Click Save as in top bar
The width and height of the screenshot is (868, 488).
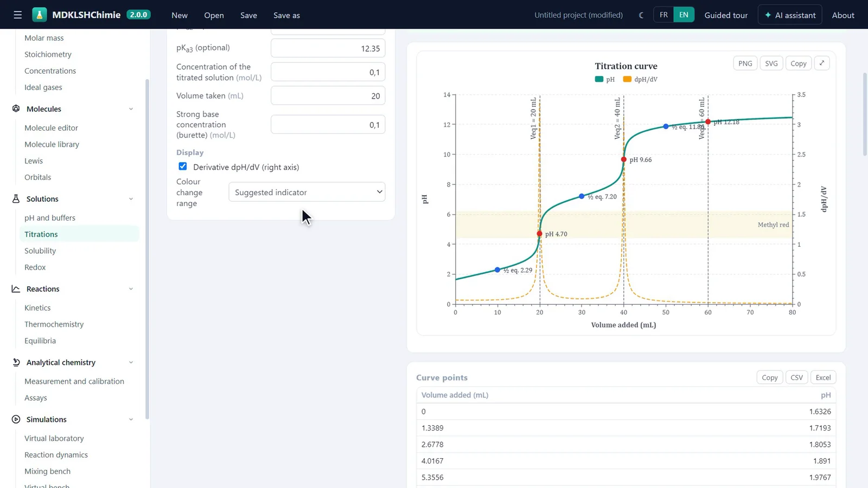[286, 15]
